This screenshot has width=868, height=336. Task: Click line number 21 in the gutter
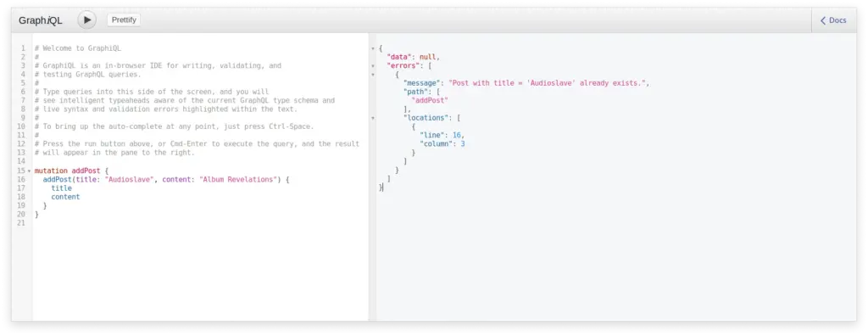21,223
